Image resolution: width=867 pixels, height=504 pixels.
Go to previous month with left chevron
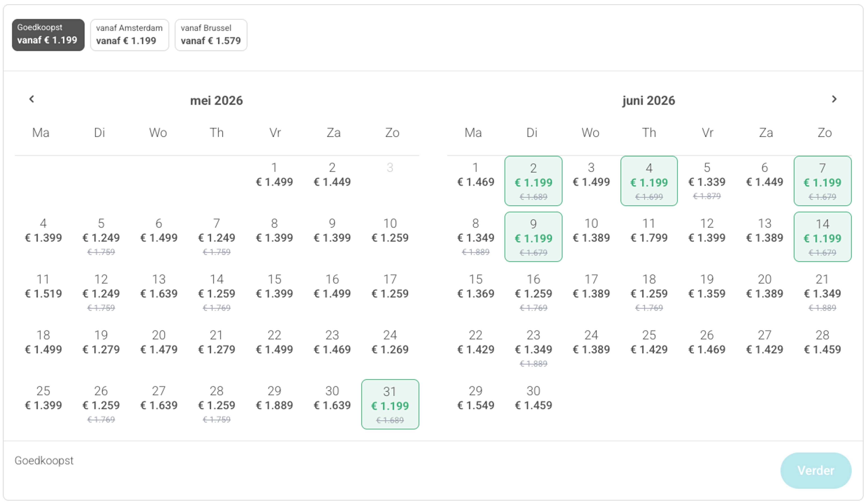[x=32, y=99]
